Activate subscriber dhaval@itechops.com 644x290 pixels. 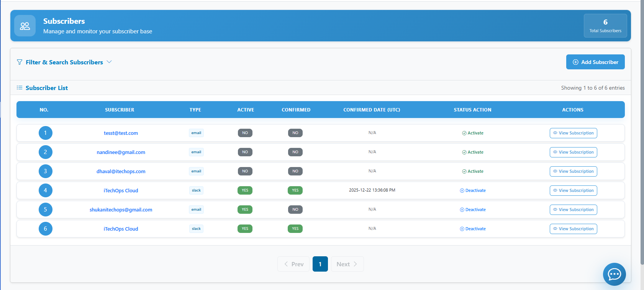click(x=473, y=171)
